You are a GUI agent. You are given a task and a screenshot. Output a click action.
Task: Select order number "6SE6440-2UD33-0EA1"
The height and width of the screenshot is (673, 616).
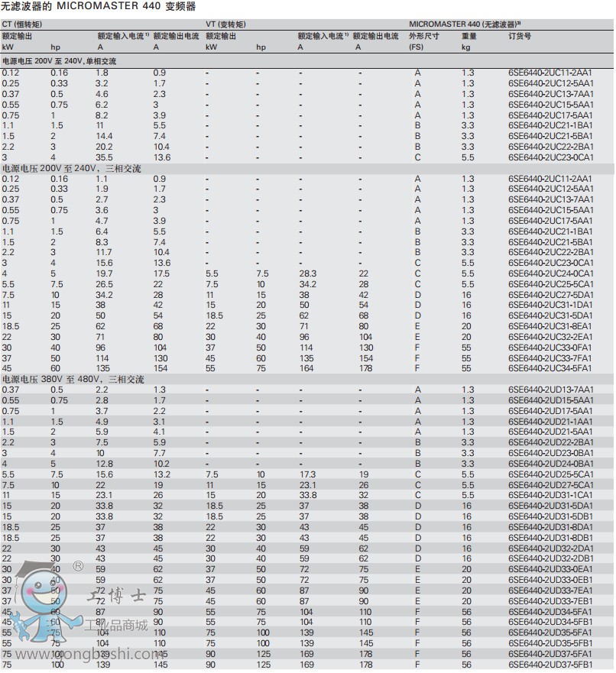point(550,569)
